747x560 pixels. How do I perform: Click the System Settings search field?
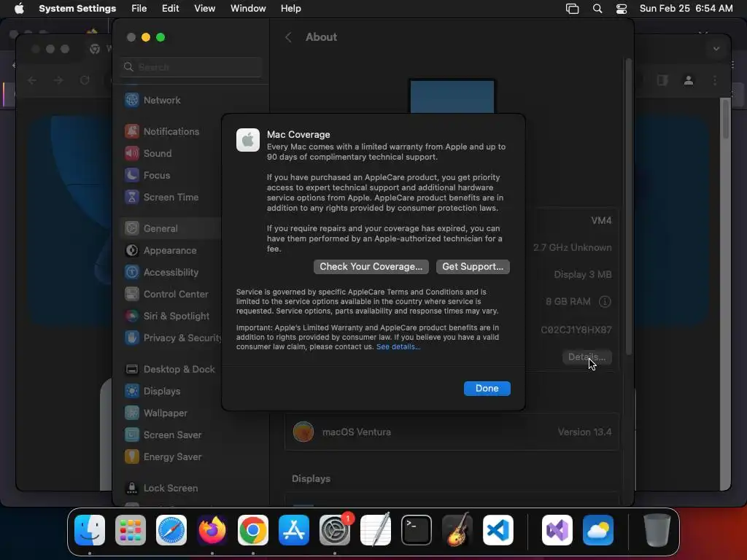point(190,67)
